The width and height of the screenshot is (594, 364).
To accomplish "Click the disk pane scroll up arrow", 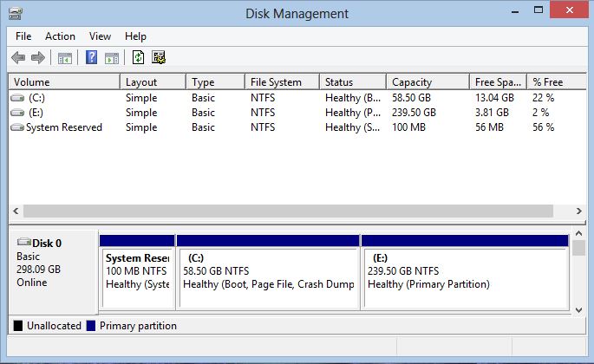I will (x=578, y=234).
